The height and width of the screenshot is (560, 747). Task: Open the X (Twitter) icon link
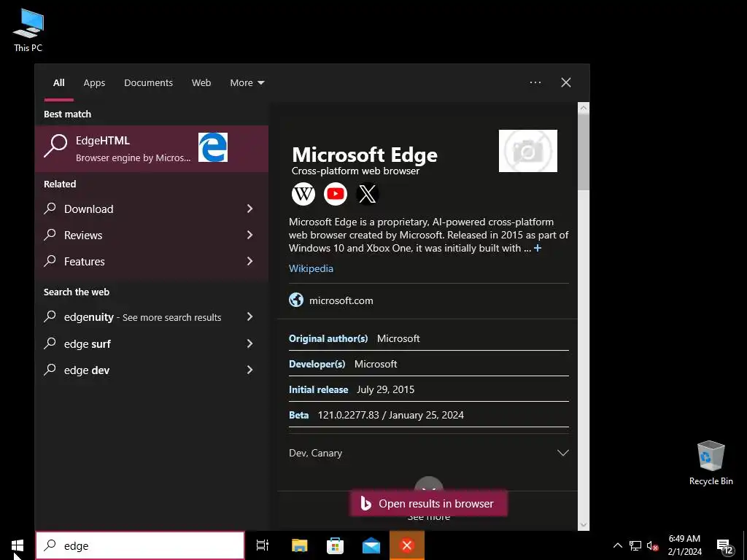click(x=368, y=194)
